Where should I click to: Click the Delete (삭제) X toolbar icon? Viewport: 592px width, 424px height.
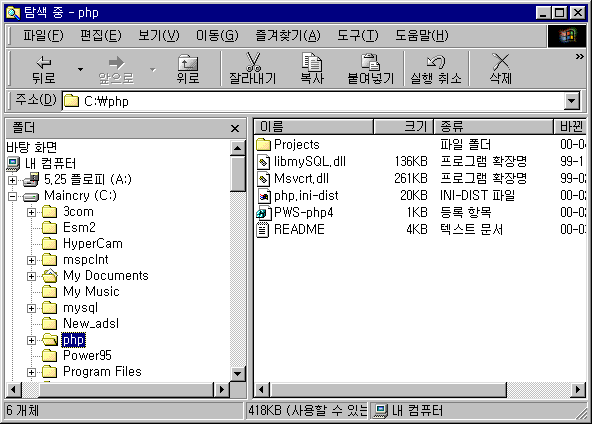point(501,62)
